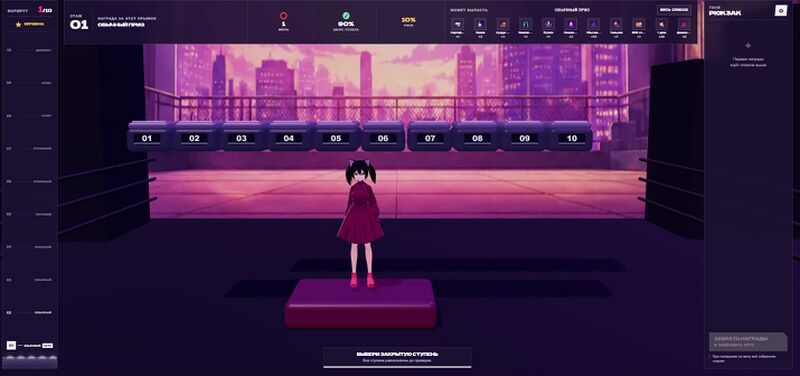Choose step block 03
This screenshot has width=800, height=376.
241,136
